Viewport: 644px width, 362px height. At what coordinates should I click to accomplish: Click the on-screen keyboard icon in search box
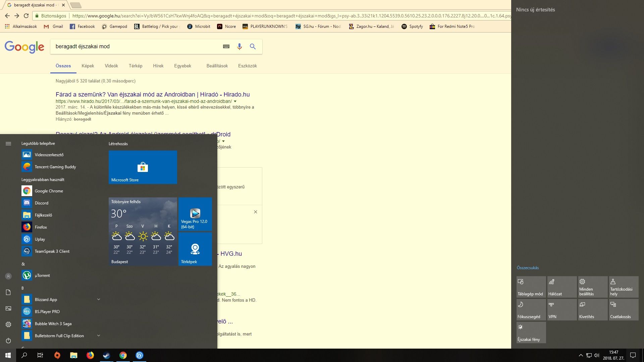coord(226,47)
